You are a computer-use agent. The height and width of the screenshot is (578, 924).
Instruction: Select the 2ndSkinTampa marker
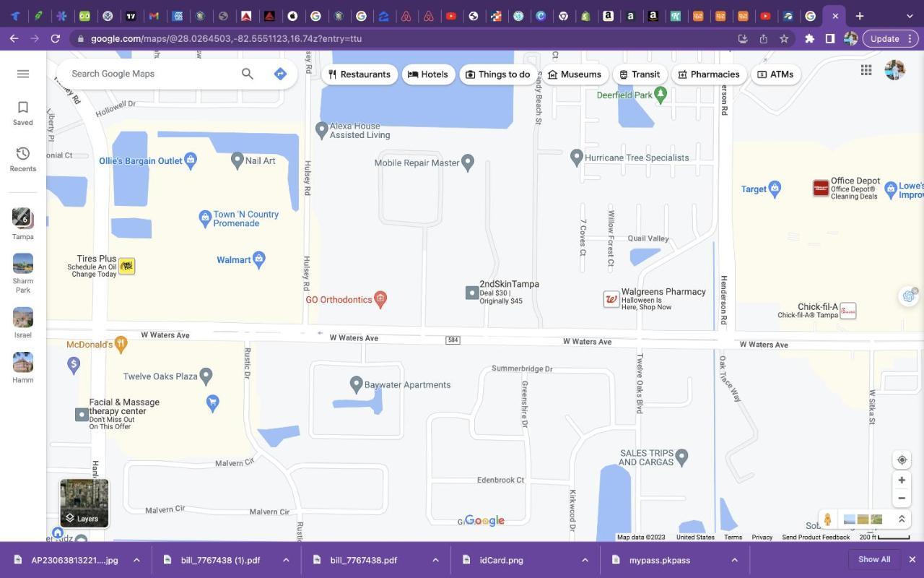(472, 293)
